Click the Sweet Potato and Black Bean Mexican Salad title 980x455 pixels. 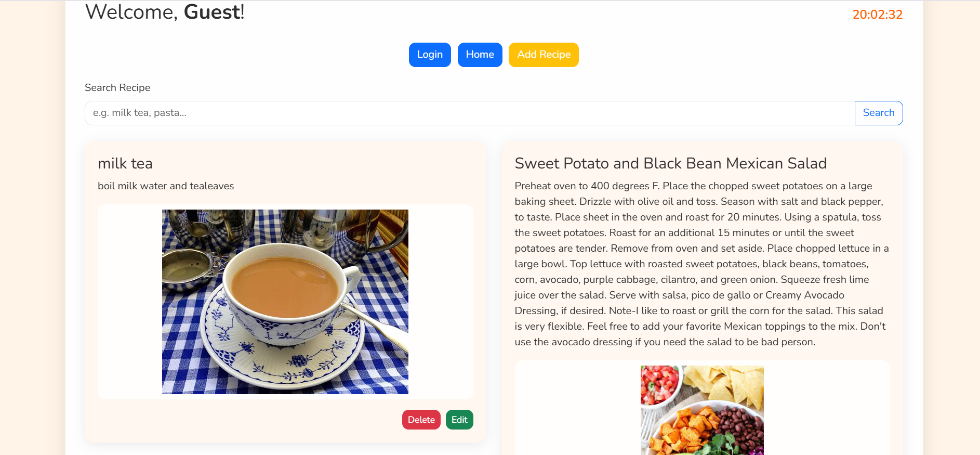[x=670, y=163]
